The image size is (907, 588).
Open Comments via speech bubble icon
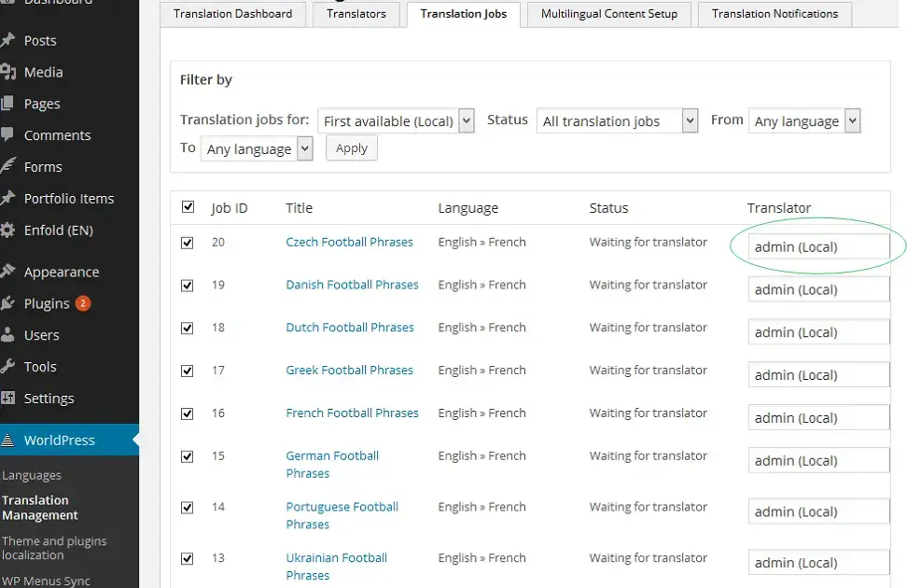7,134
